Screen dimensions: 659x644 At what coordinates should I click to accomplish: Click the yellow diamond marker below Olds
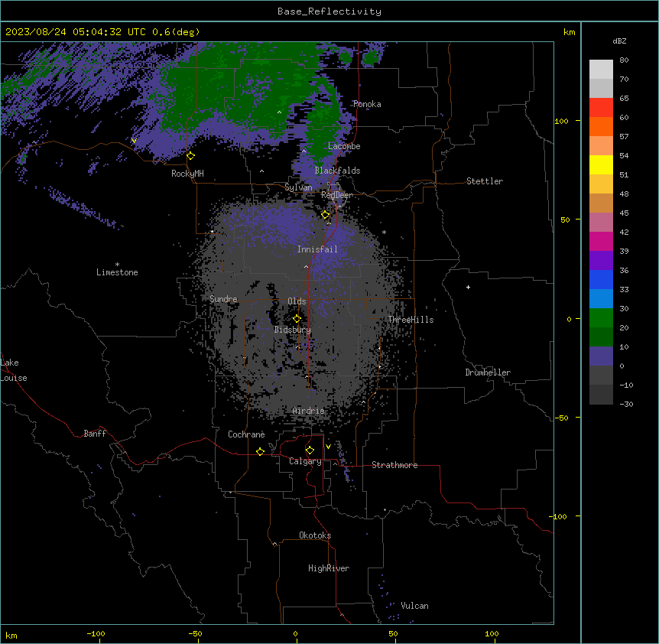[297, 319]
